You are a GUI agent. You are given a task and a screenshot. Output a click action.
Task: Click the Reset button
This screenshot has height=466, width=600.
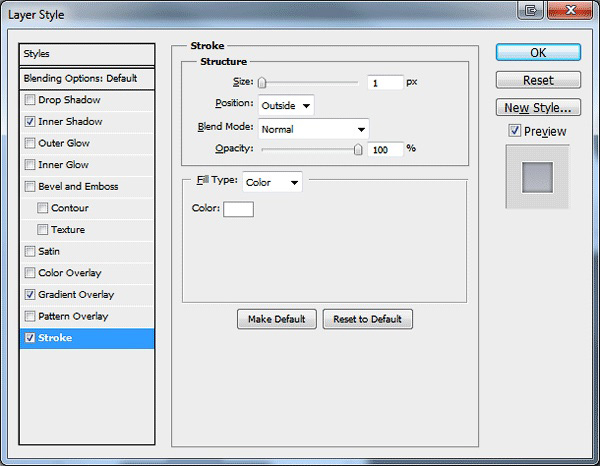[x=538, y=80]
